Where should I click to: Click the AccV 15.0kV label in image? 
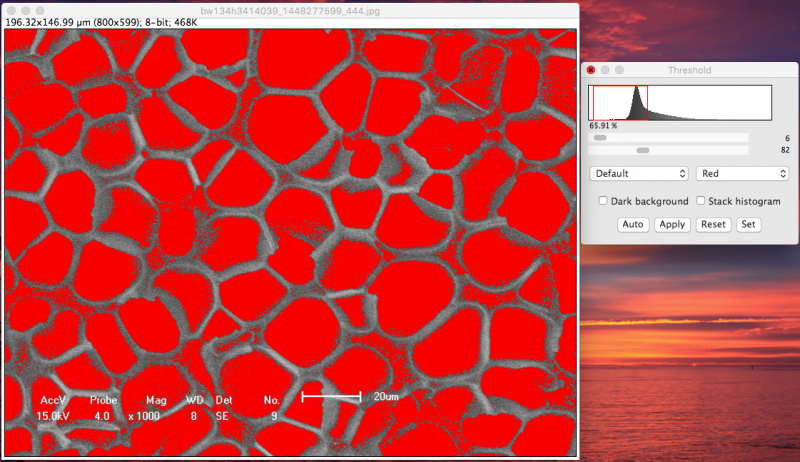point(53,408)
